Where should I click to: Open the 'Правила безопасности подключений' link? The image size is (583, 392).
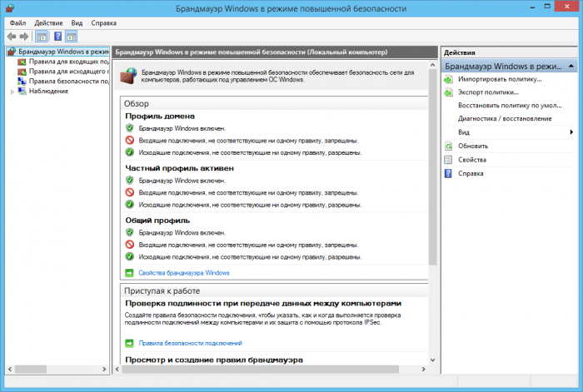[x=191, y=344]
